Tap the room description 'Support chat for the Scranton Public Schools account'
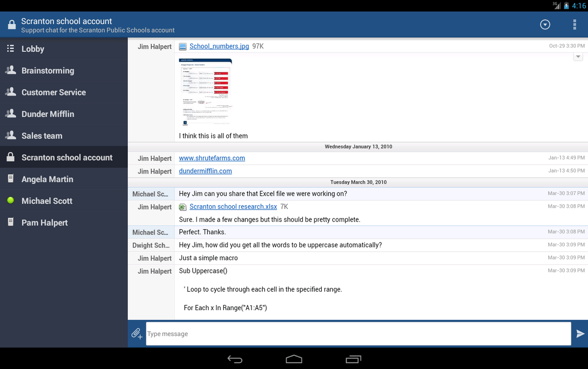This screenshot has width=588, height=369. coord(97,30)
